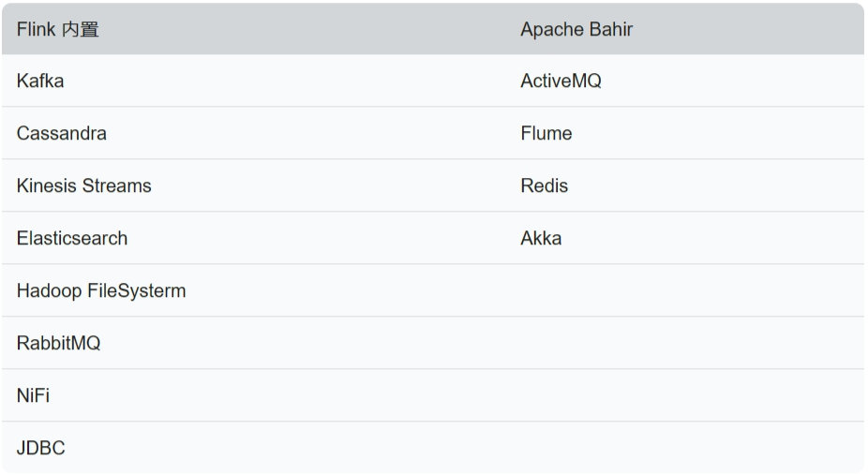The width and height of the screenshot is (868, 475).
Task: Click the word Kinesis
Action: pos(46,186)
